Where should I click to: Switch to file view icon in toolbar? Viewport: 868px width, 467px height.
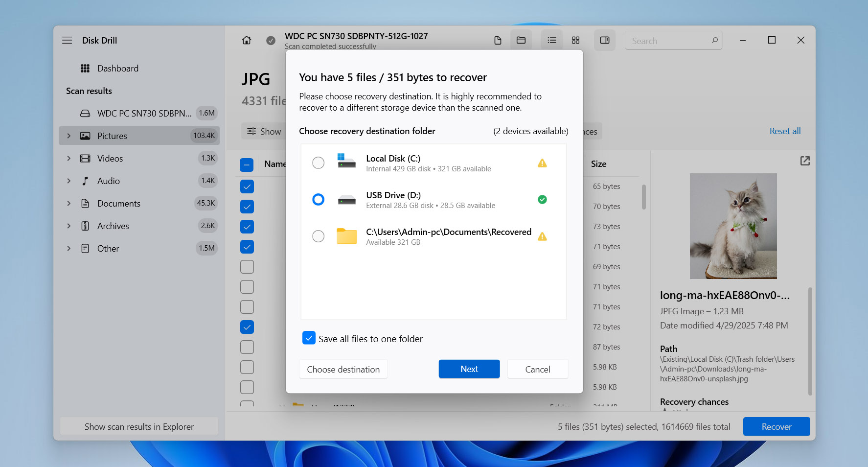click(x=498, y=40)
